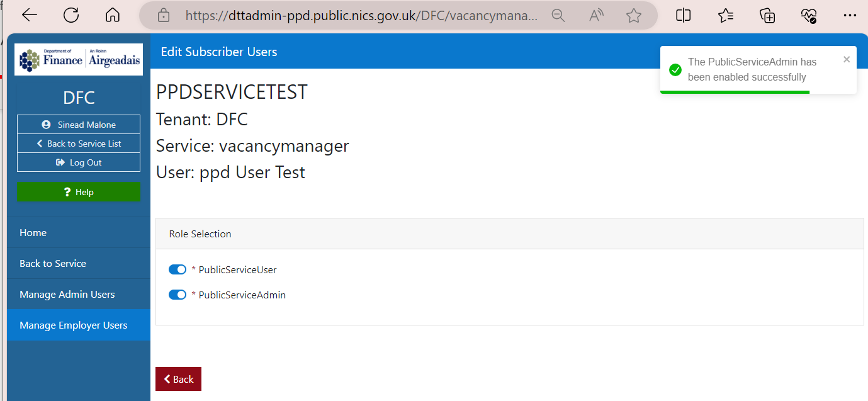The width and height of the screenshot is (868, 401).
Task: Open the Collections icon
Action: [767, 15]
